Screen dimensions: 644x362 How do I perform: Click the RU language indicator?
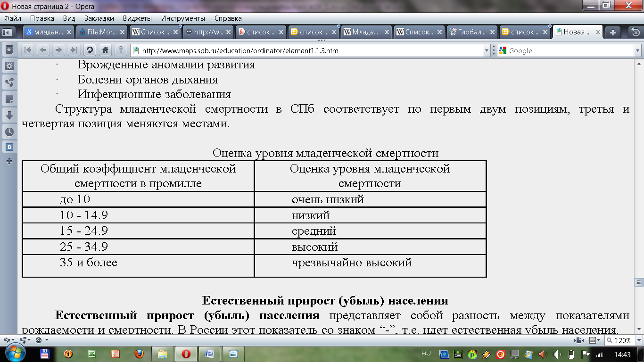click(x=426, y=353)
